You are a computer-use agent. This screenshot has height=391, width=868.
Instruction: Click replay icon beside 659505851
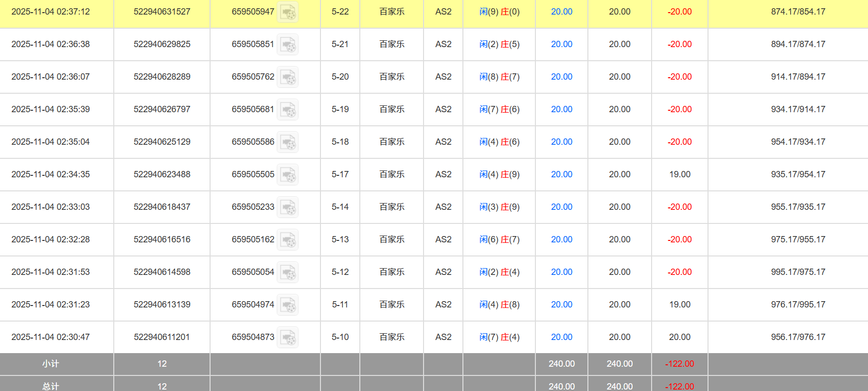coord(288,45)
